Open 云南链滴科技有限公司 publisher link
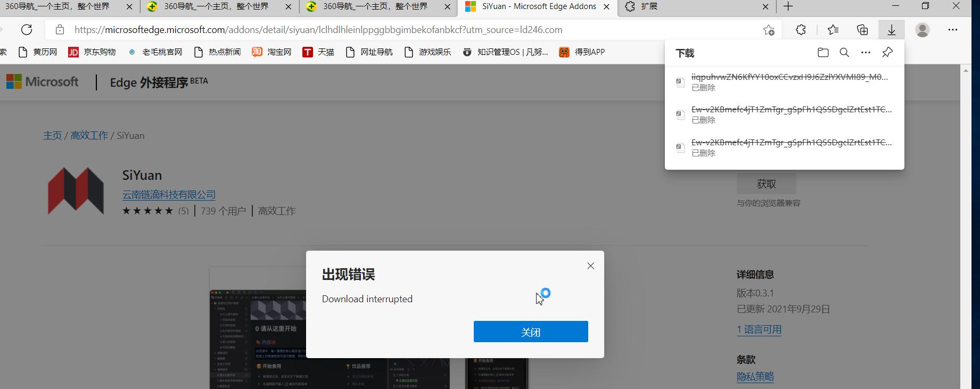 169,195
